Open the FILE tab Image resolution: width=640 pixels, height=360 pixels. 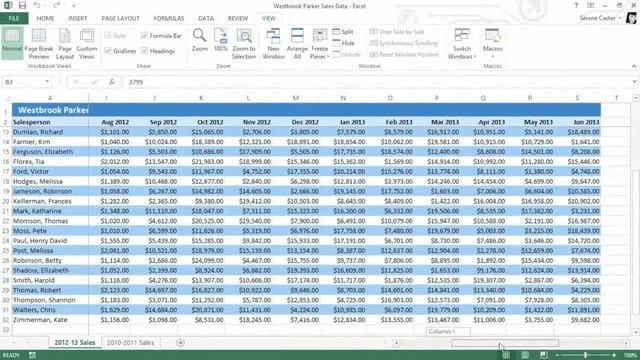pos(14,18)
